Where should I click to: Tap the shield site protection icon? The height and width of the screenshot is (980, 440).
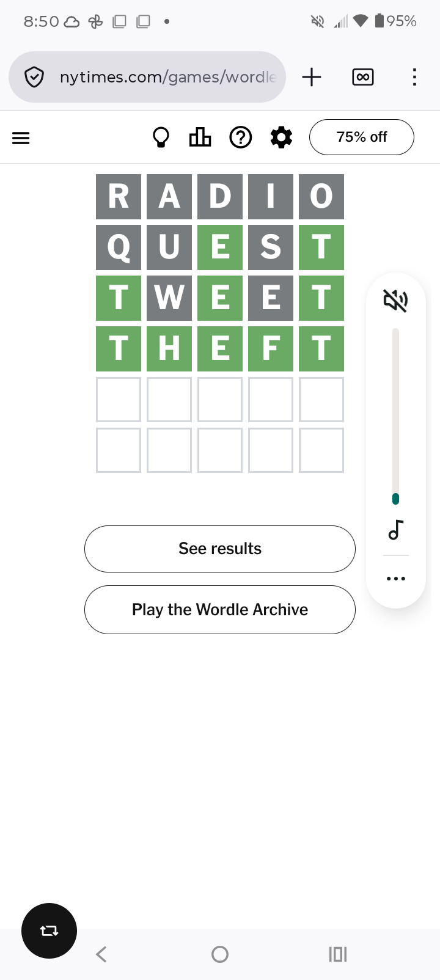pos(34,77)
